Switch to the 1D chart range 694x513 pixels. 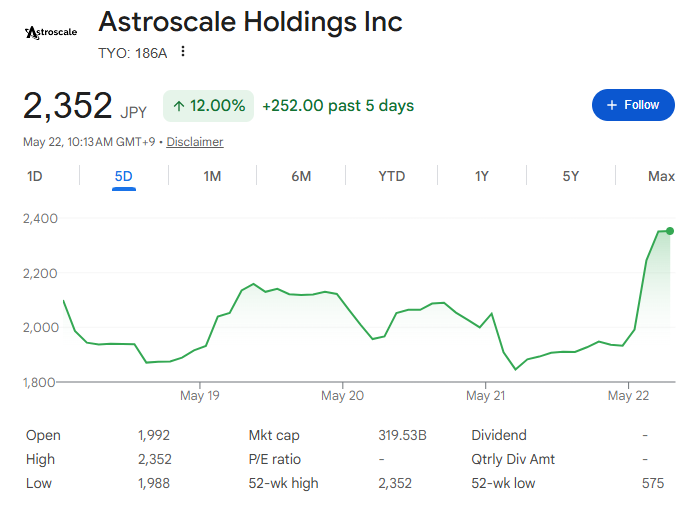click(x=35, y=176)
